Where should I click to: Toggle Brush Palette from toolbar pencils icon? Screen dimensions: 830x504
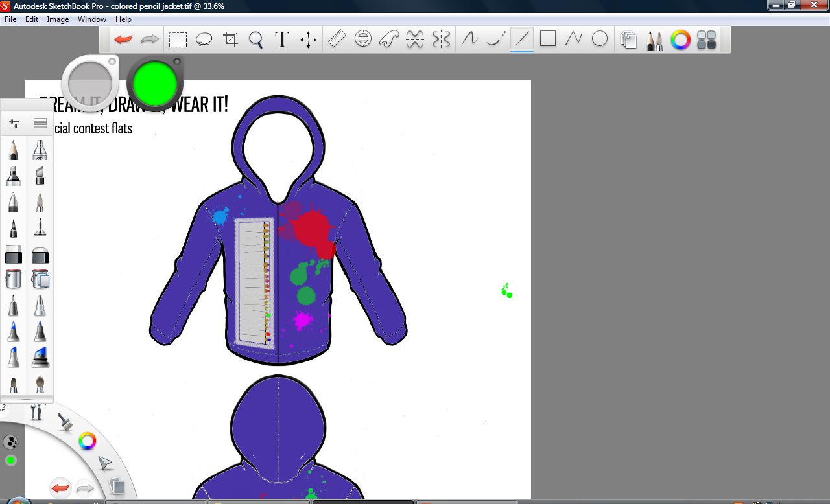pyautogui.click(x=654, y=40)
